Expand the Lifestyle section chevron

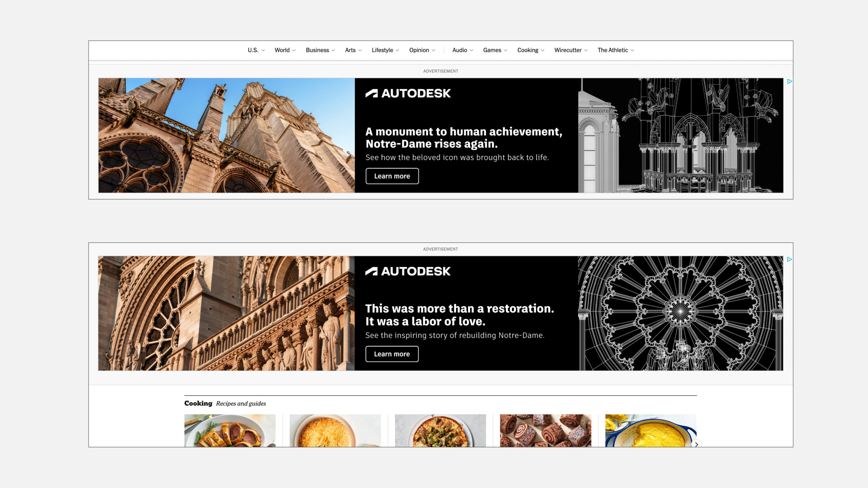[x=397, y=50]
